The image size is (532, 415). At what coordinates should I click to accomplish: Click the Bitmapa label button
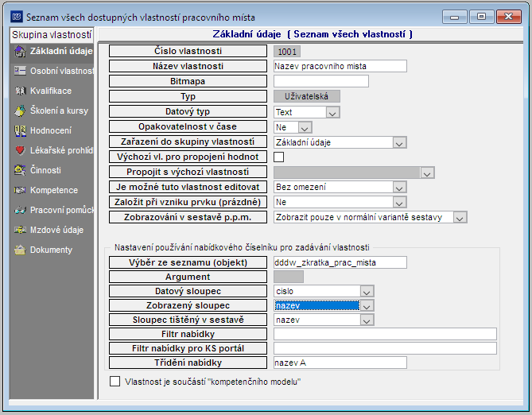(188, 81)
